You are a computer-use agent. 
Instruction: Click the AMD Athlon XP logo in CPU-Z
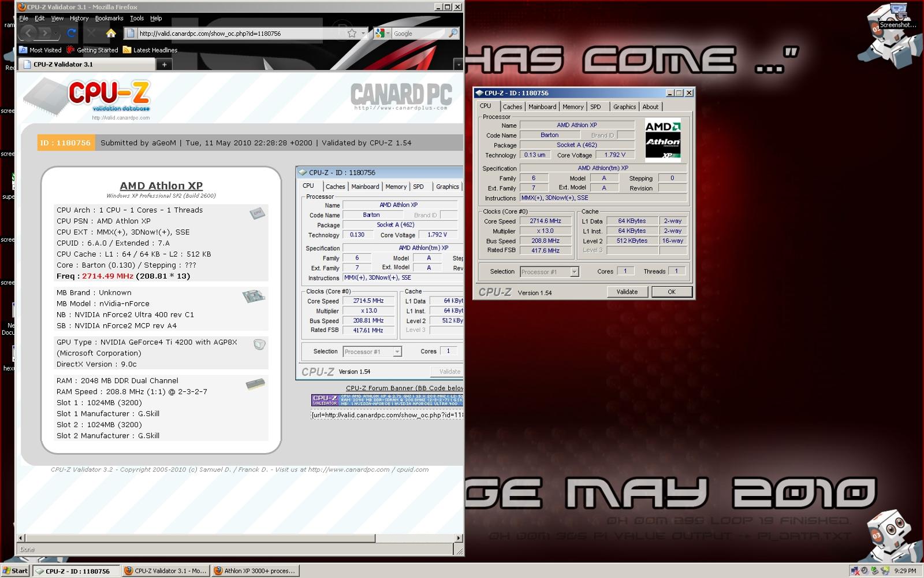pyautogui.click(x=663, y=140)
